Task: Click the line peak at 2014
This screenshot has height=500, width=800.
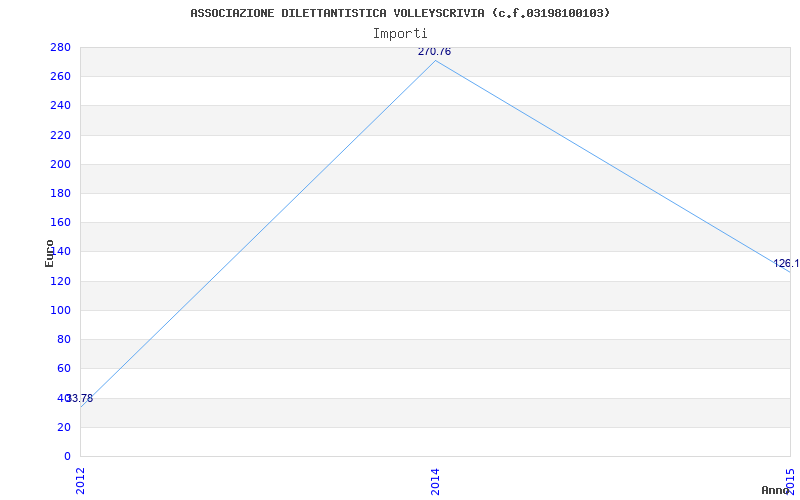Action: point(435,61)
